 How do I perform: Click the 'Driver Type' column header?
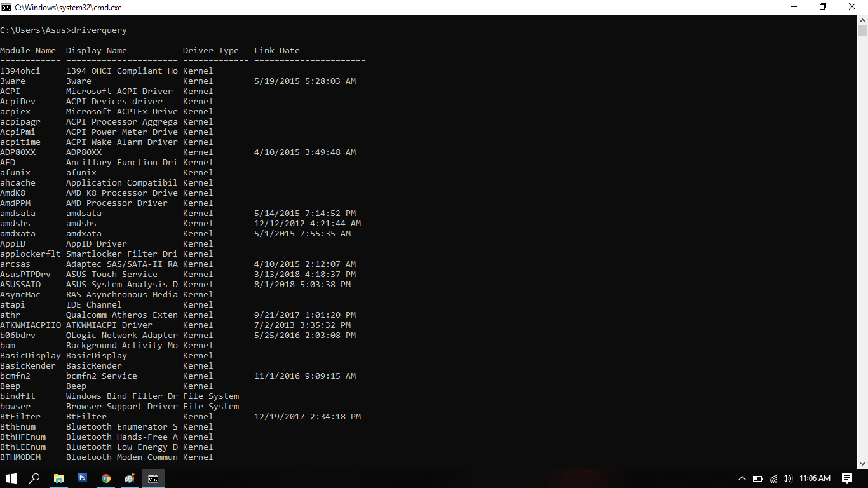[211, 51]
